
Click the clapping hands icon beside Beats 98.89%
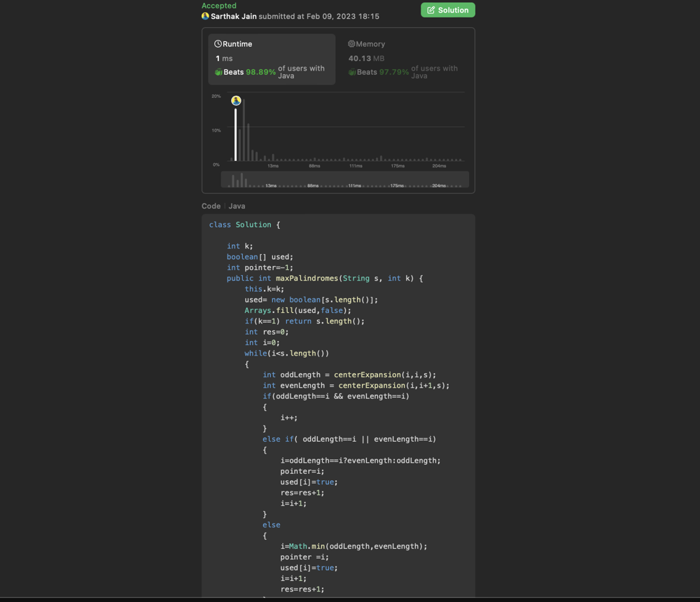tap(218, 72)
